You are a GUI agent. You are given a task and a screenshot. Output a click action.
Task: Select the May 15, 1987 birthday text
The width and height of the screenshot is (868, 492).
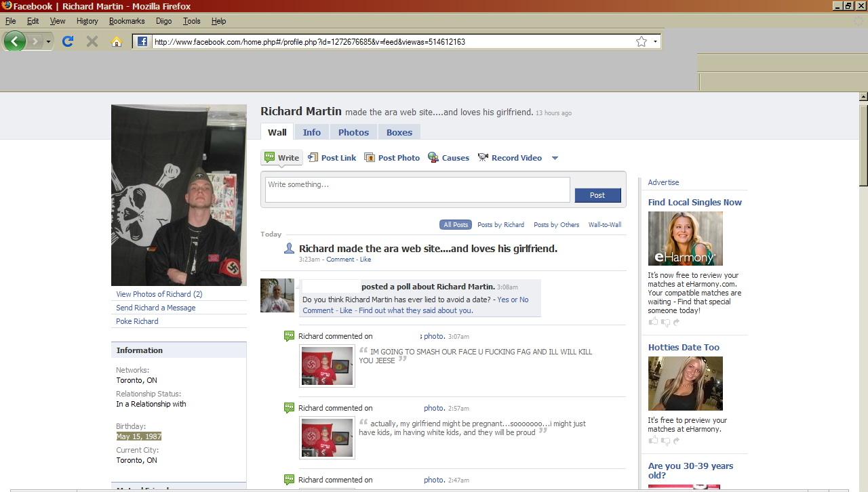tap(139, 436)
